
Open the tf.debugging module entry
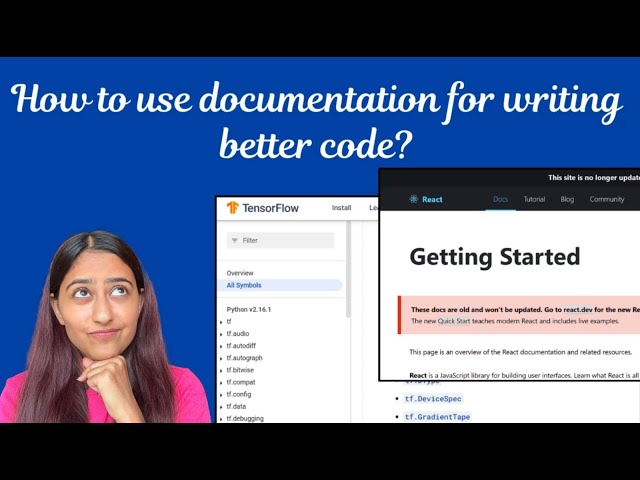pyautogui.click(x=245, y=418)
